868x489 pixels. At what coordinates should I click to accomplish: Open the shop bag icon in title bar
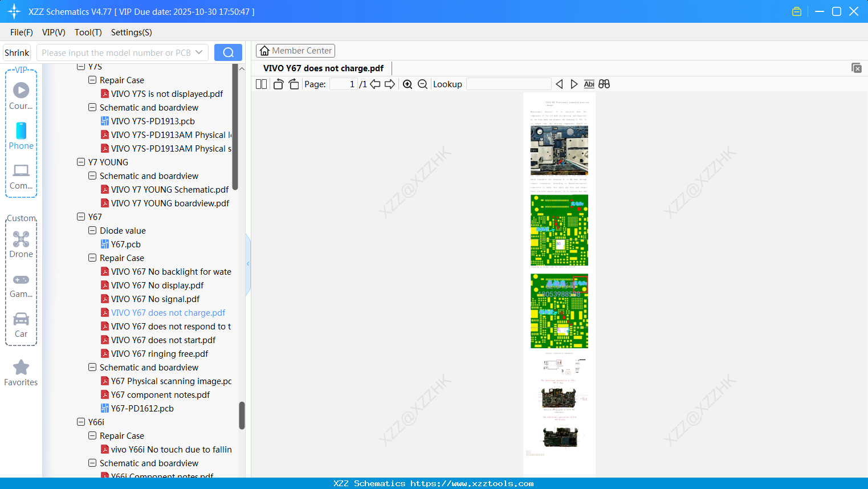pos(797,11)
